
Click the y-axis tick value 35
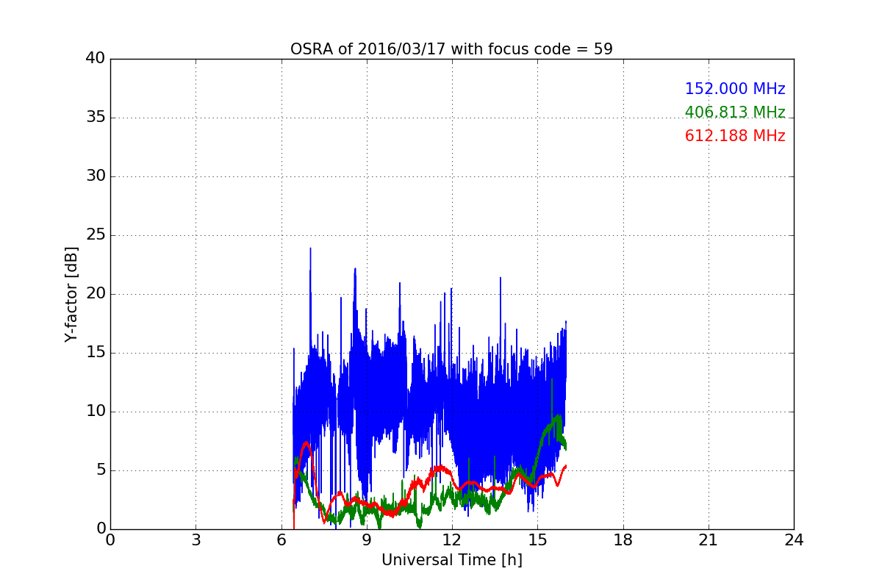(x=96, y=118)
